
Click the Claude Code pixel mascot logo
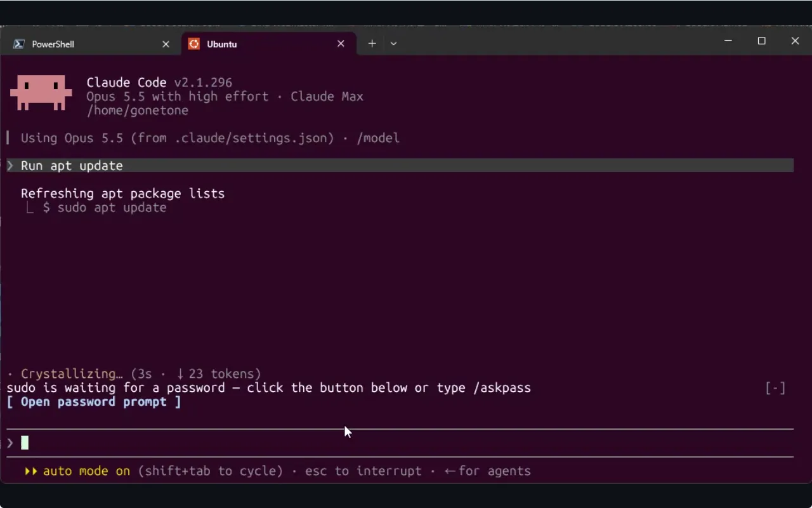coord(41,93)
